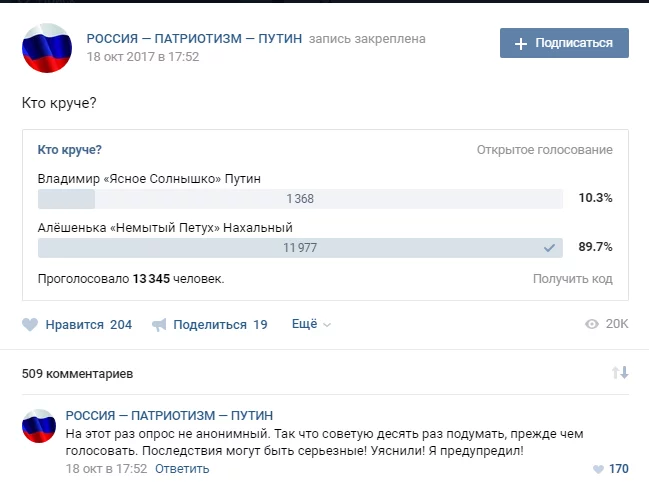Click the checkmark on Нахальный poll option

549,247
